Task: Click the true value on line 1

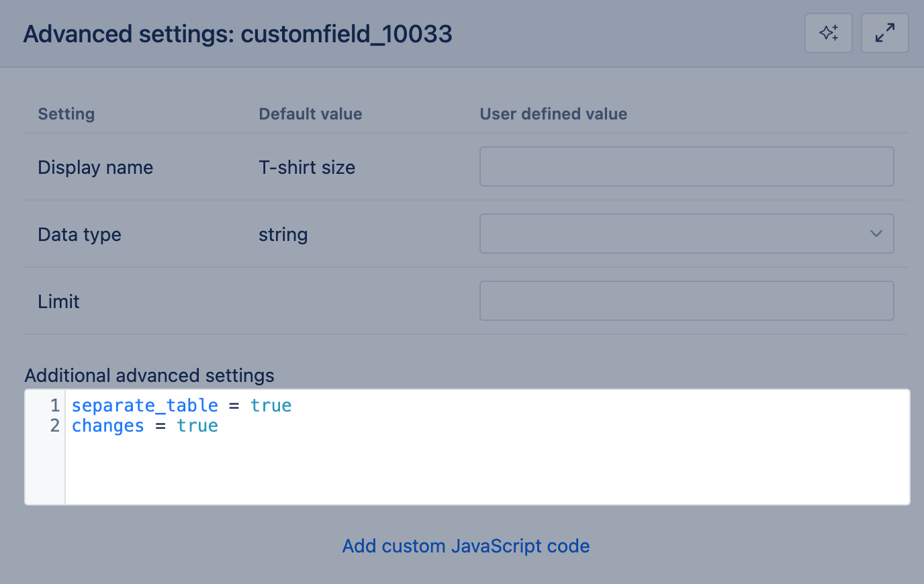Action: coord(271,405)
